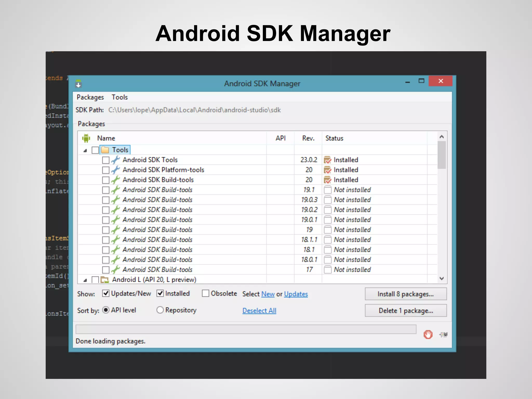Click the package list scrollbar thumb
The image size is (532, 399).
point(442,155)
